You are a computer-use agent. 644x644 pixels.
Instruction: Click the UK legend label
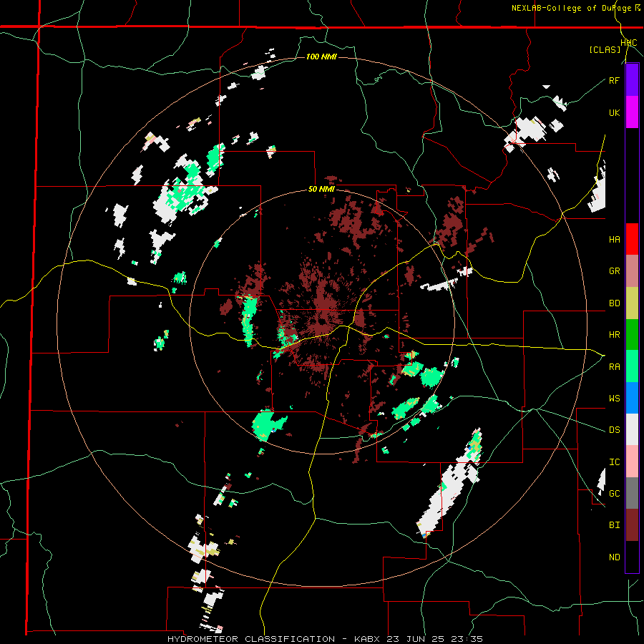pos(615,112)
